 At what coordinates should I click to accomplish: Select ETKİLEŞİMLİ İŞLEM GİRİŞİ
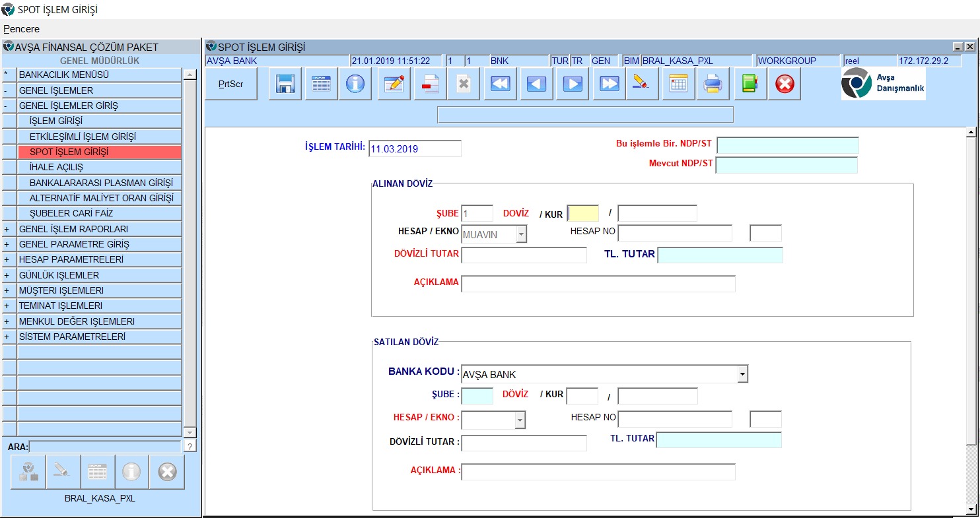pos(99,137)
